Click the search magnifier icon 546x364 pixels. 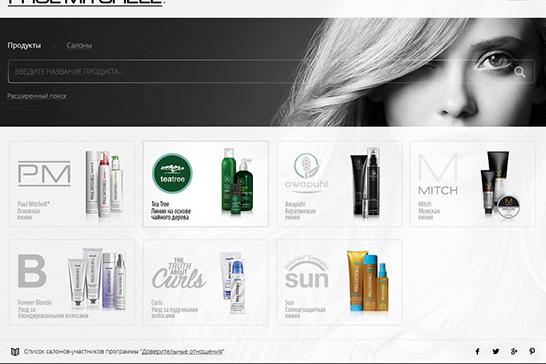pyautogui.click(x=520, y=72)
